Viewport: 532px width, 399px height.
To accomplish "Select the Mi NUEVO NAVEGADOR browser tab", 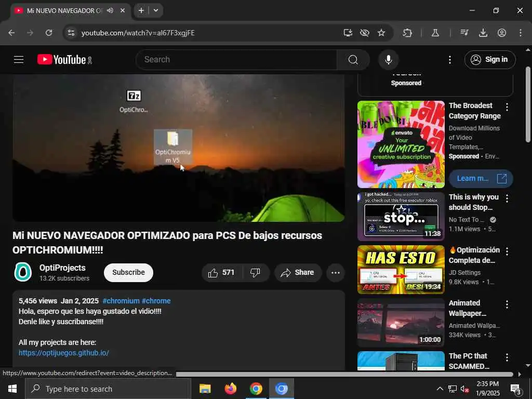I will point(70,10).
